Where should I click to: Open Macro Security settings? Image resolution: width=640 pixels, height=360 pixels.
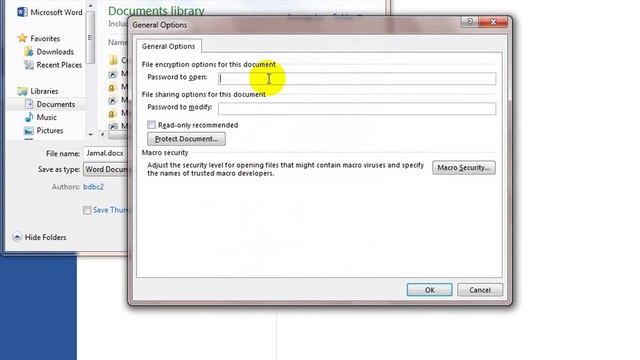[464, 167]
